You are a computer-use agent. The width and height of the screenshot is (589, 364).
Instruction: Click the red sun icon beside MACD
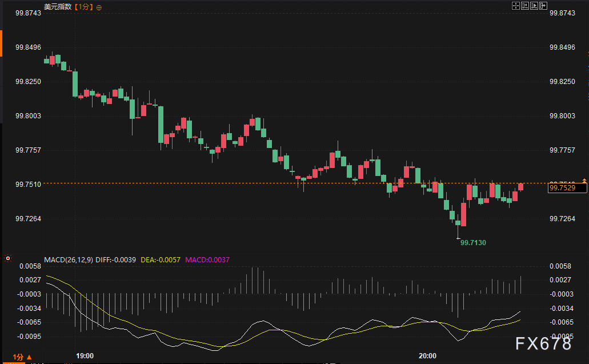coord(8,258)
